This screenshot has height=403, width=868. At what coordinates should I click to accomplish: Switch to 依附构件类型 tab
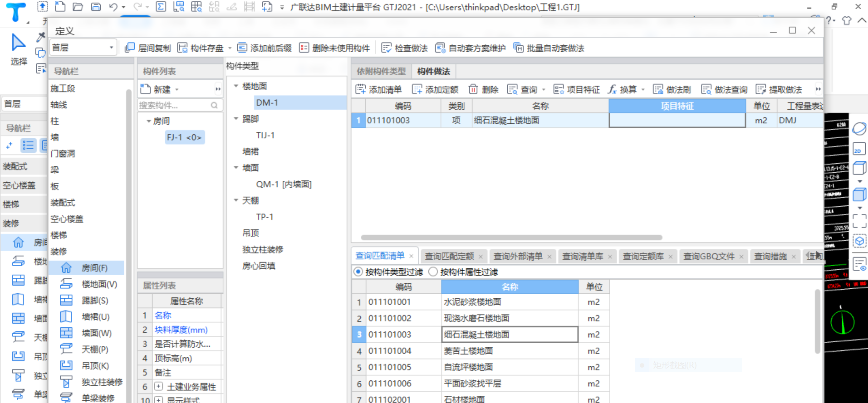point(381,71)
